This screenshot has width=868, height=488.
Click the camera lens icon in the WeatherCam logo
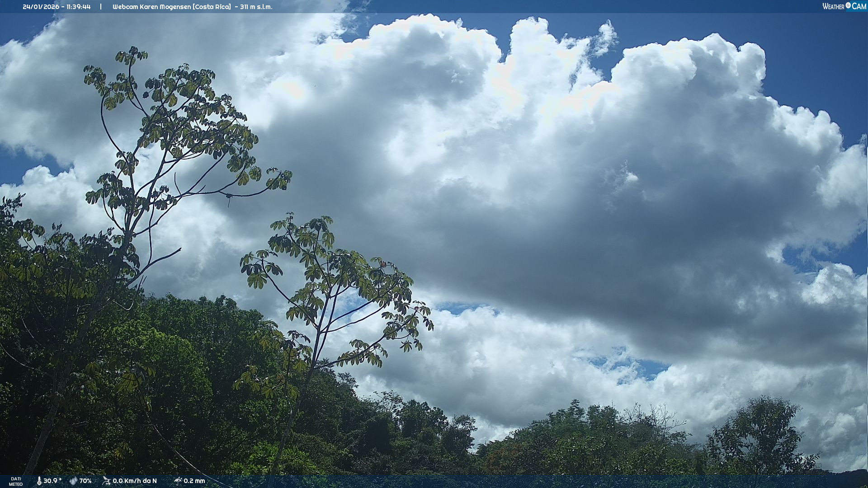tap(848, 5)
